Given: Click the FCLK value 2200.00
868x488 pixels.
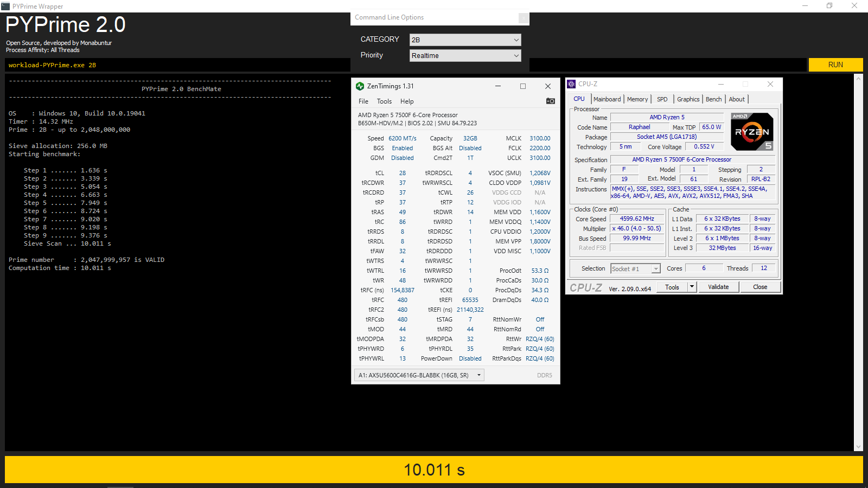Looking at the screenshot, I should [x=540, y=148].
